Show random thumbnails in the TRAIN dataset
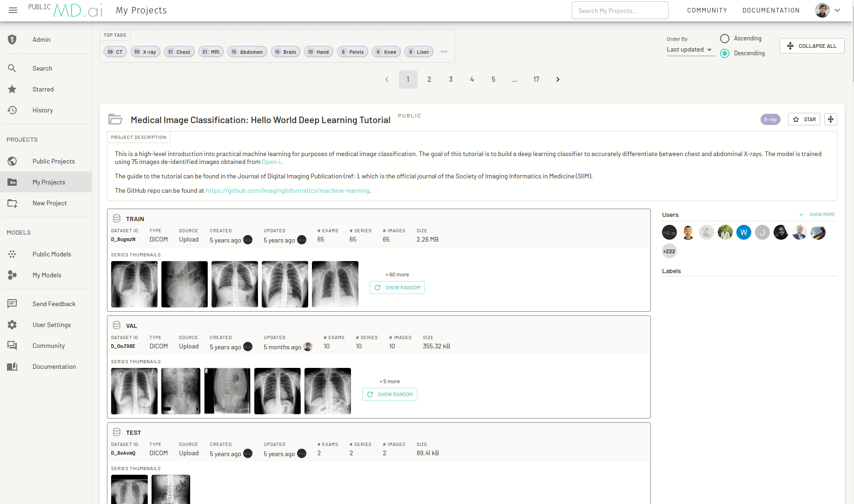This screenshot has height=504, width=854. 397,287
